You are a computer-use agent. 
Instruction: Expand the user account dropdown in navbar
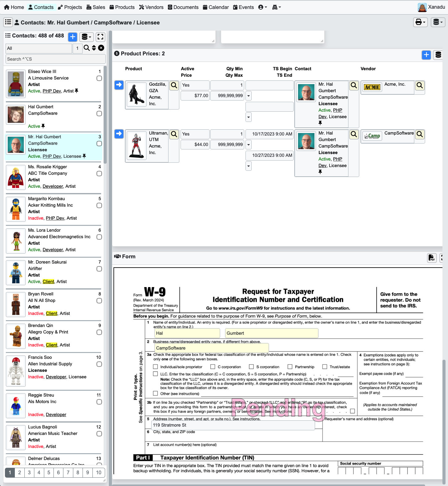[262, 7]
